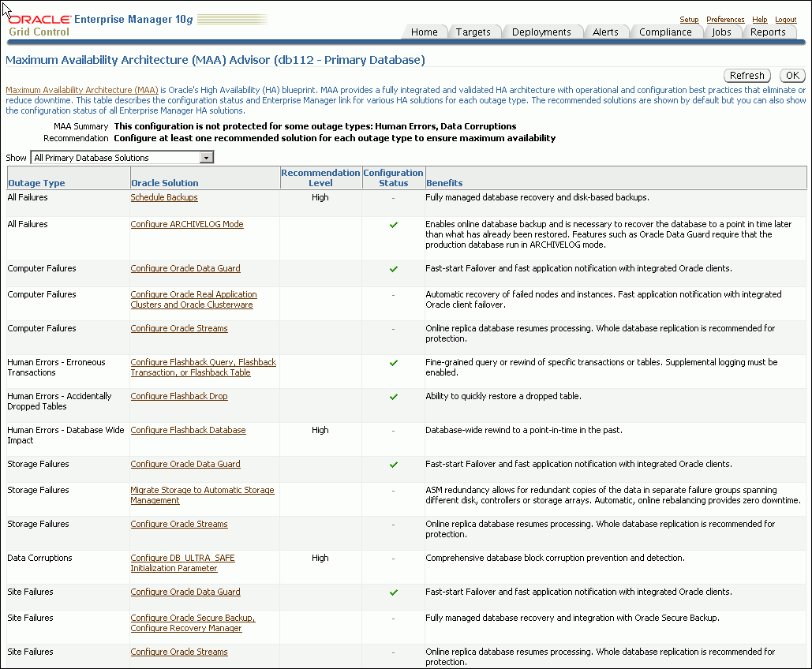Select 'High' in the Flashback Database row
This screenshot has height=669, width=812.
click(x=320, y=430)
